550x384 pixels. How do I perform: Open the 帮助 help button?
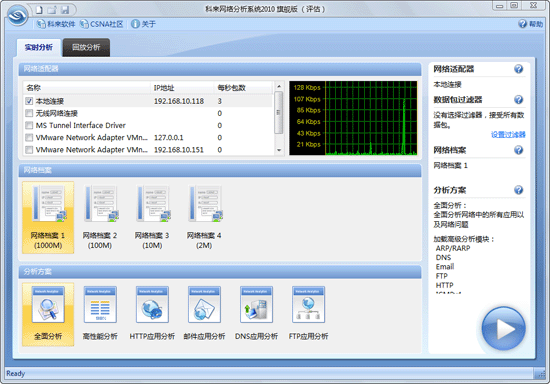pos(531,24)
